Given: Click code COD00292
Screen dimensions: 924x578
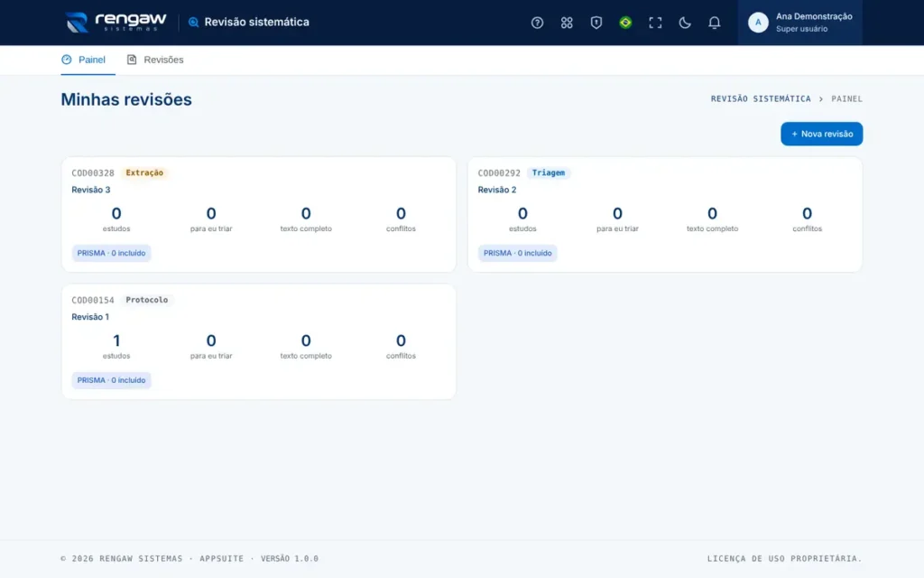Looking at the screenshot, I should point(498,172).
